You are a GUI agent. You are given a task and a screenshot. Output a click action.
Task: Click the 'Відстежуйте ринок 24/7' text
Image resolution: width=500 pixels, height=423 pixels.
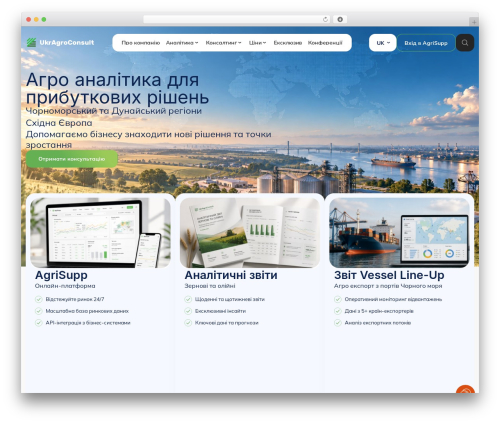(75, 299)
